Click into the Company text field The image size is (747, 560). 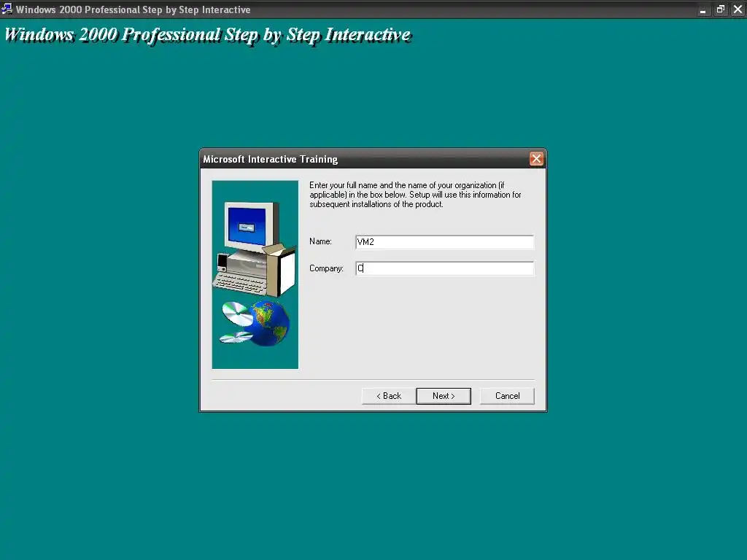[444, 268]
